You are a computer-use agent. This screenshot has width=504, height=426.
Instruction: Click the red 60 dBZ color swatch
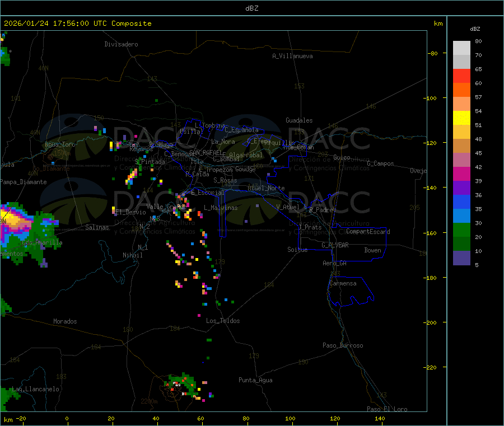461,76
